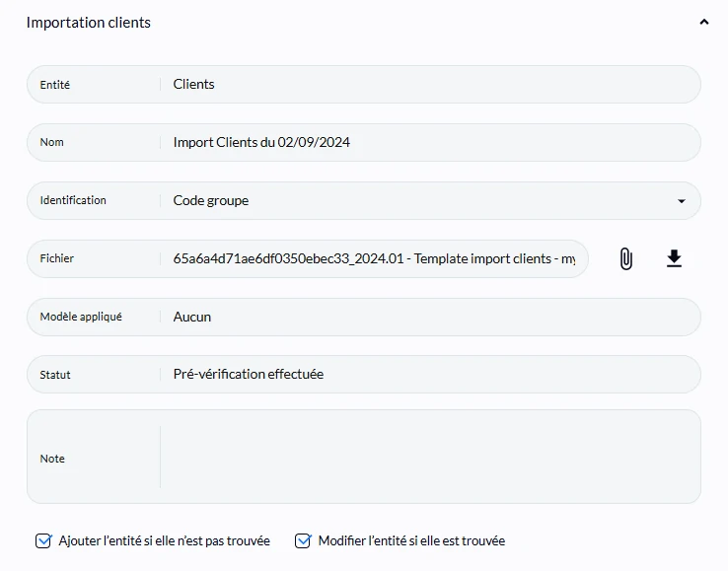This screenshot has width=728, height=571.
Task: Focus the empty Note text area
Action: tap(429, 457)
